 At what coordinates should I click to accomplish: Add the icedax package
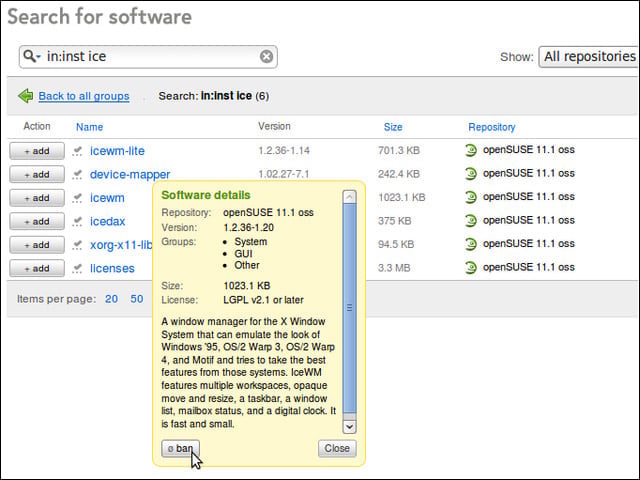tap(37, 221)
